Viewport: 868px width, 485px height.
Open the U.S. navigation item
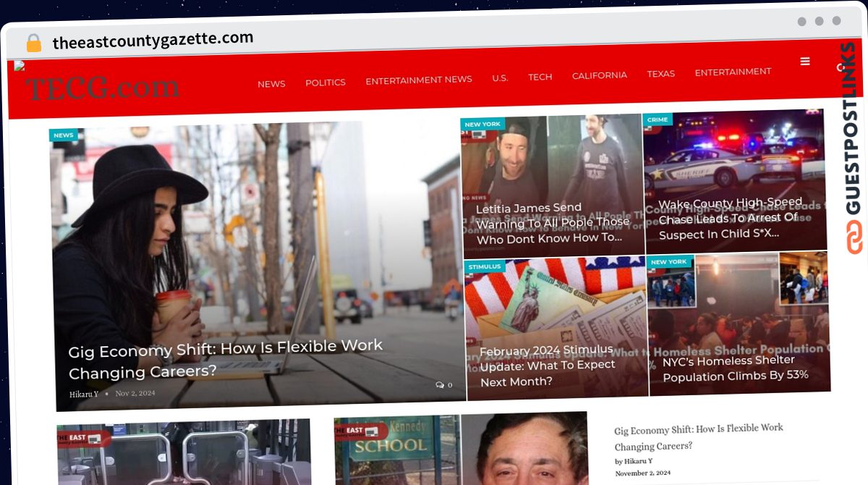click(500, 78)
